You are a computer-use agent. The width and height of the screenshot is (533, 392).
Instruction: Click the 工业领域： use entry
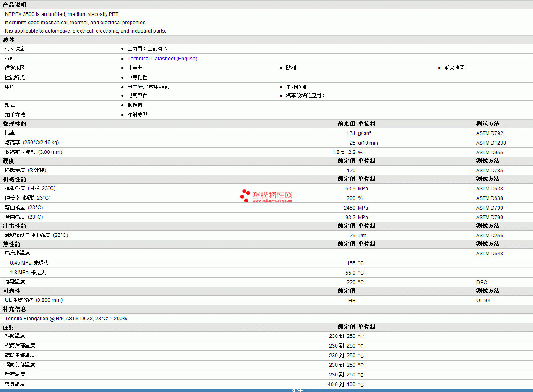point(298,87)
